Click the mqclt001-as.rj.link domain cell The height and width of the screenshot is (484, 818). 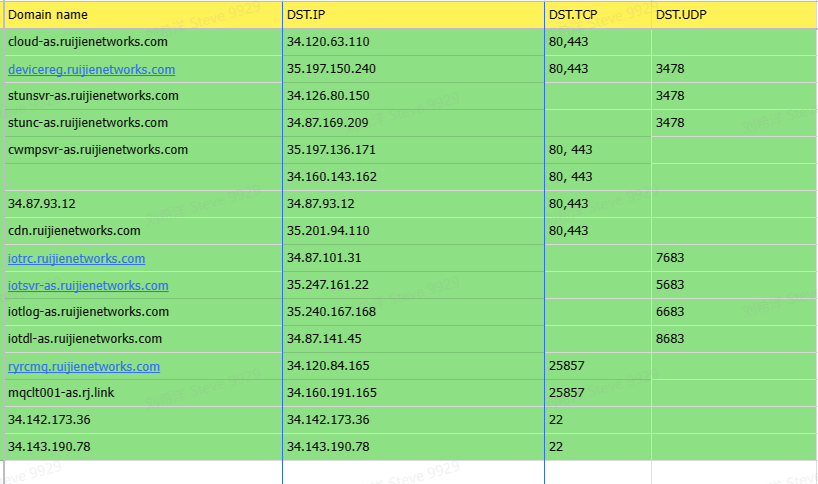pyautogui.click(x=60, y=393)
